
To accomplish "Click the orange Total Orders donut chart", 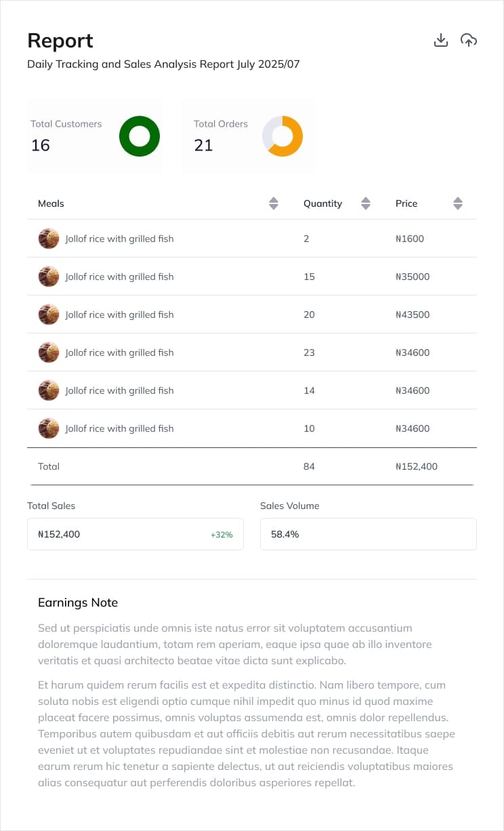I will tap(282, 136).
